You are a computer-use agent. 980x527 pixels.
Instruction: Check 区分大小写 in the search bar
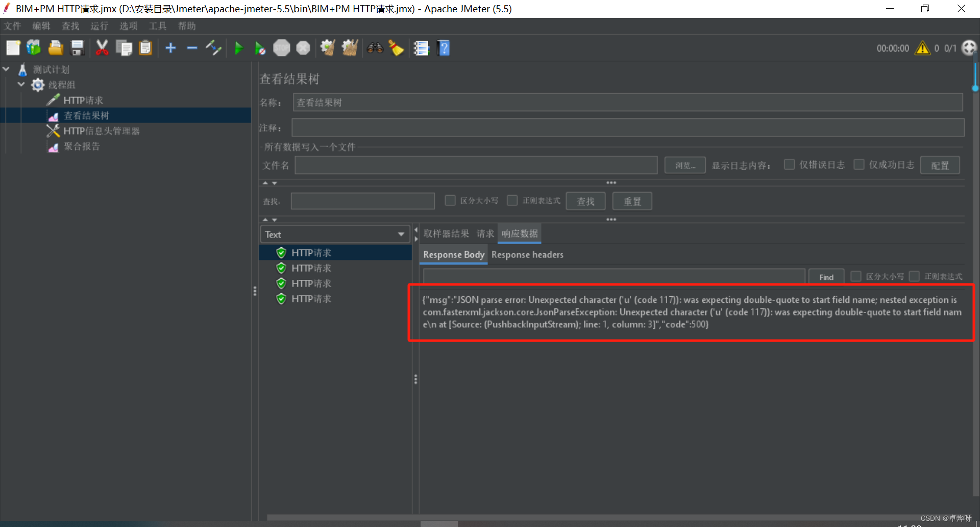coord(450,200)
